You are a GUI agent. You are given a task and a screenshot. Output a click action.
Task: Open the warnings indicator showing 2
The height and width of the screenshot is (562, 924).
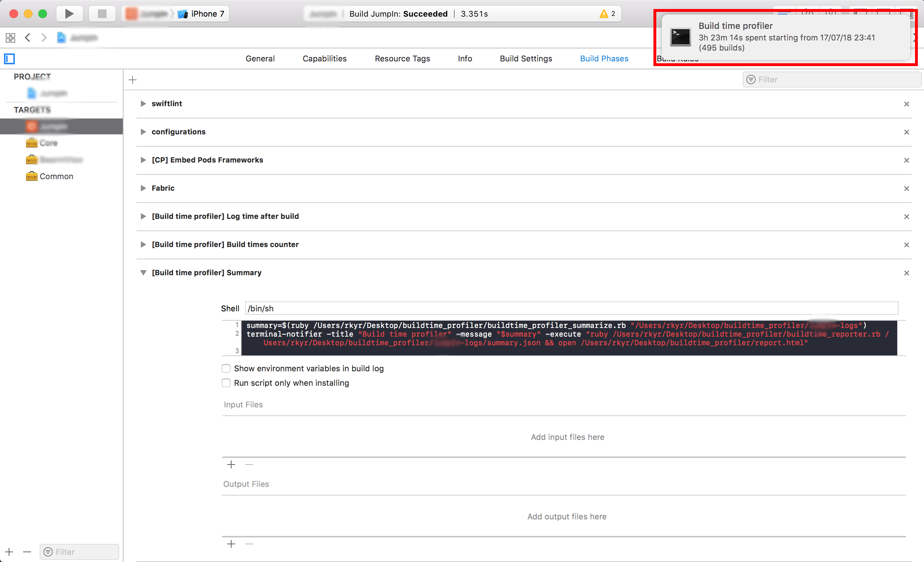pos(607,14)
